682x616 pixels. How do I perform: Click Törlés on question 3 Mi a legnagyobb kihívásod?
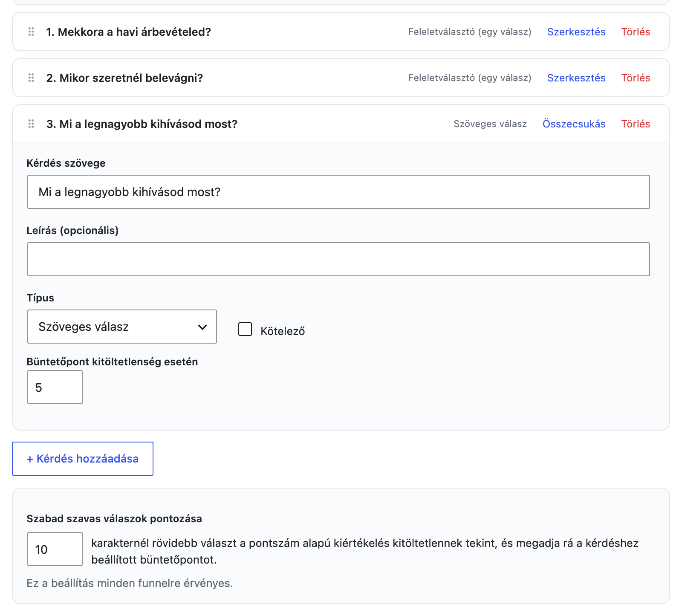[x=636, y=124]
